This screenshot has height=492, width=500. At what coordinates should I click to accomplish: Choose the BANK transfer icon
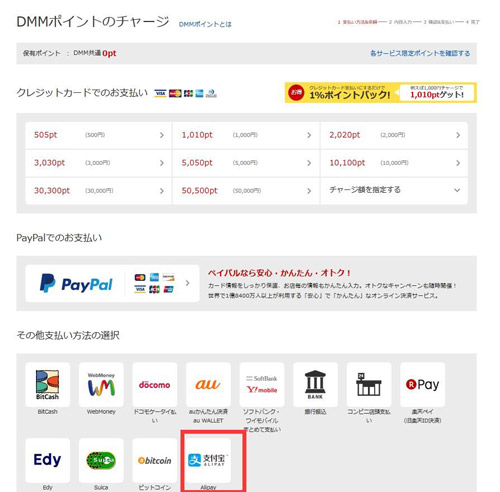(315, 384)
